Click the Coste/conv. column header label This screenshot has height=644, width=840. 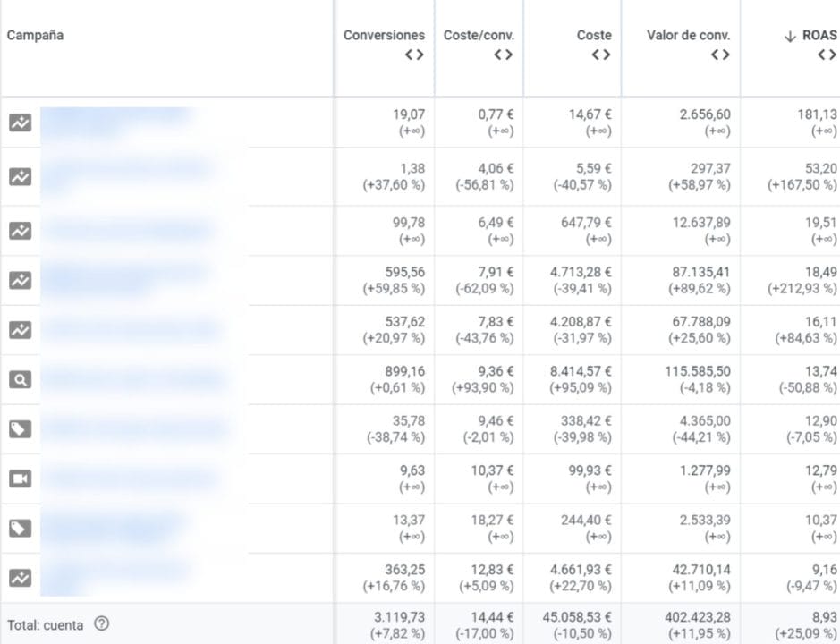coord(479,36)
